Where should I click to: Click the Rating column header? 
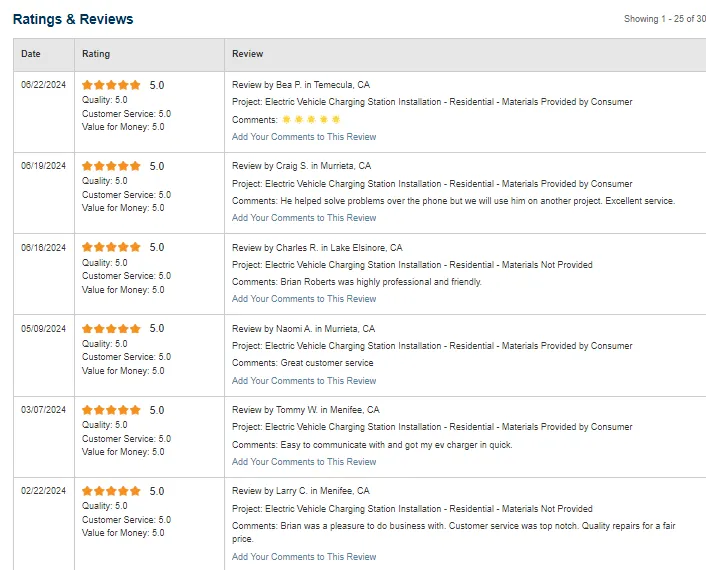click(96, 54)
